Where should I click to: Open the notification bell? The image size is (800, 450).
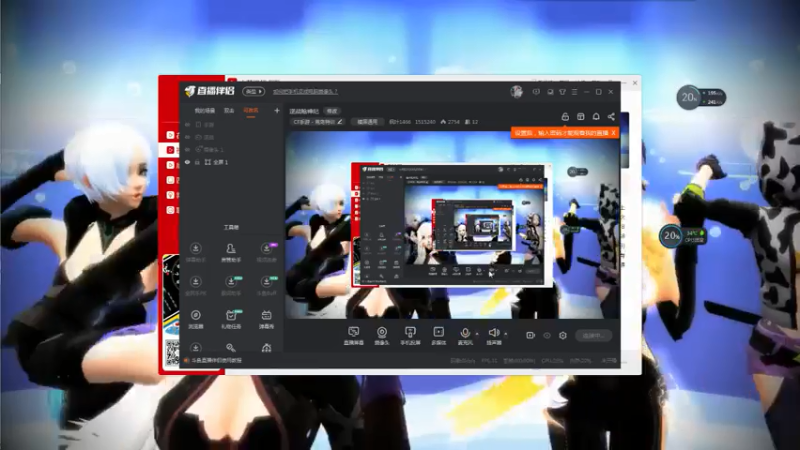(596, 117)
